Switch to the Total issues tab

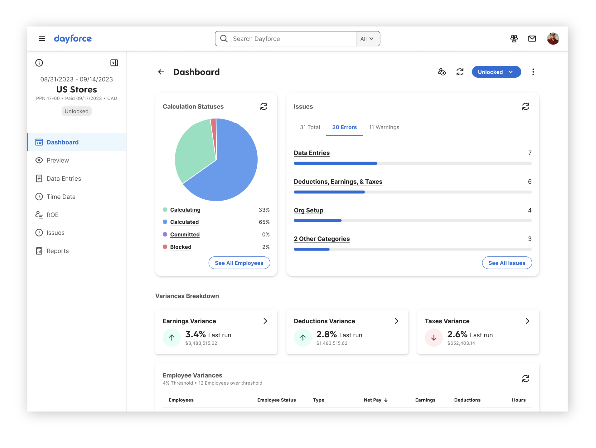pos(310,127)
